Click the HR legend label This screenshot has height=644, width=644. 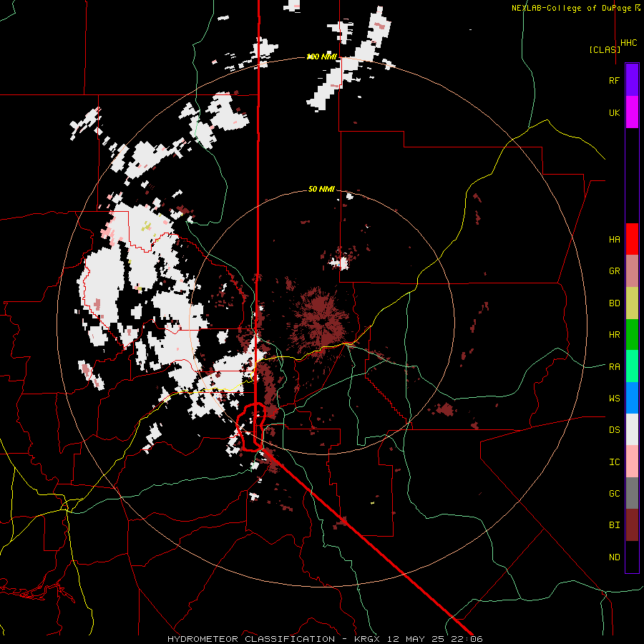614,335
